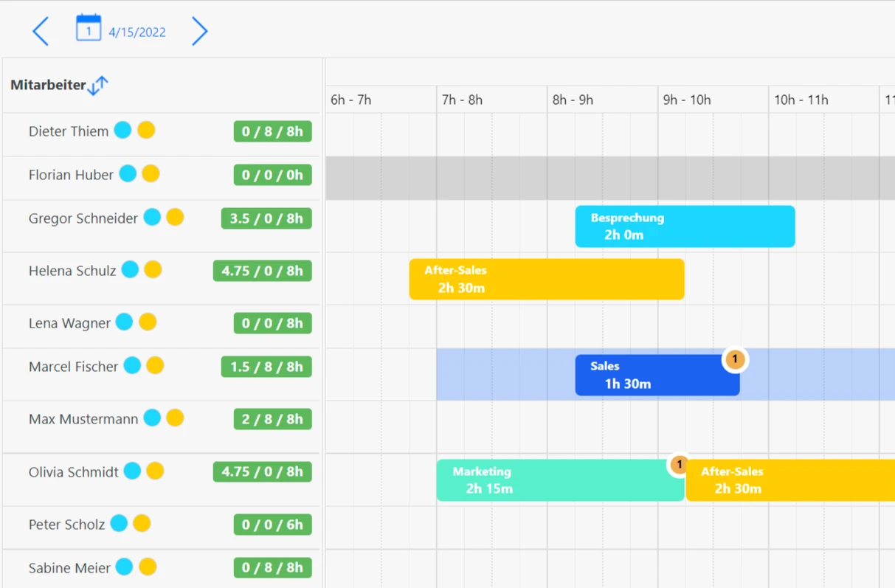Viewport: 895px width, 588px height.
Task: Click Peter Scholz's 0 / 0 / 6h badge
Action: [272, 525]
